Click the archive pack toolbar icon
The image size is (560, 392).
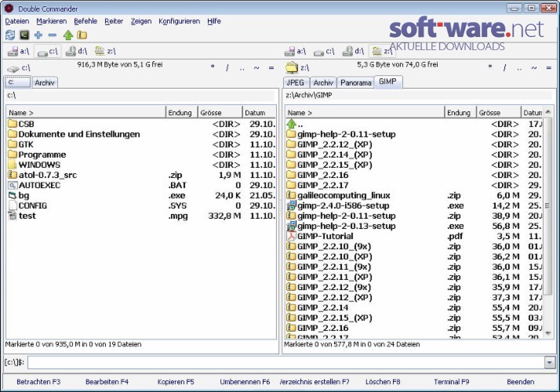click(x=82, y=34)
